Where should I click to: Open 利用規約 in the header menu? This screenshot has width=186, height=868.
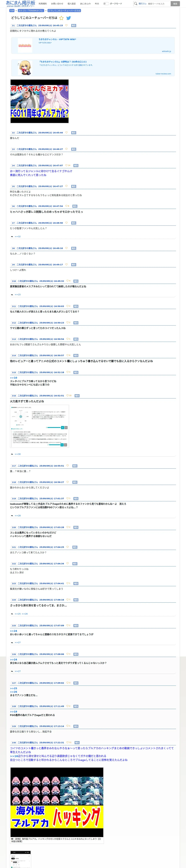point(43,4)
